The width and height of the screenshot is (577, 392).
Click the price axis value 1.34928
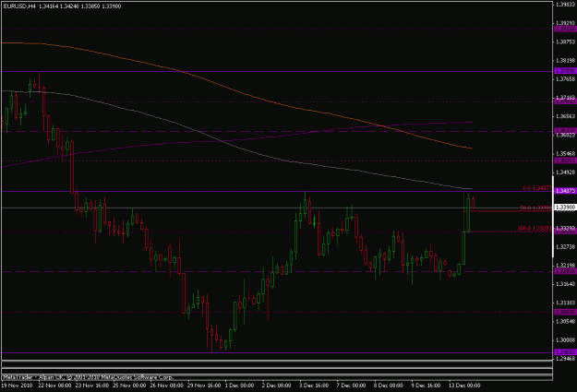565,172
